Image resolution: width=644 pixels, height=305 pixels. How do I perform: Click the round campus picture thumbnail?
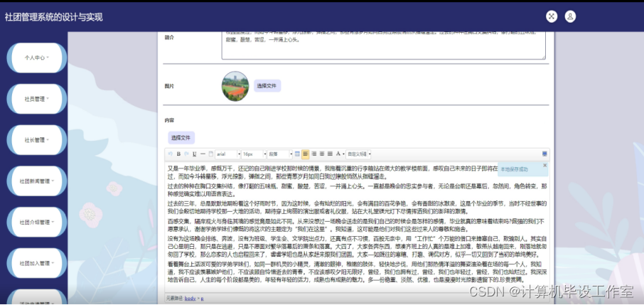pos(235,86)
